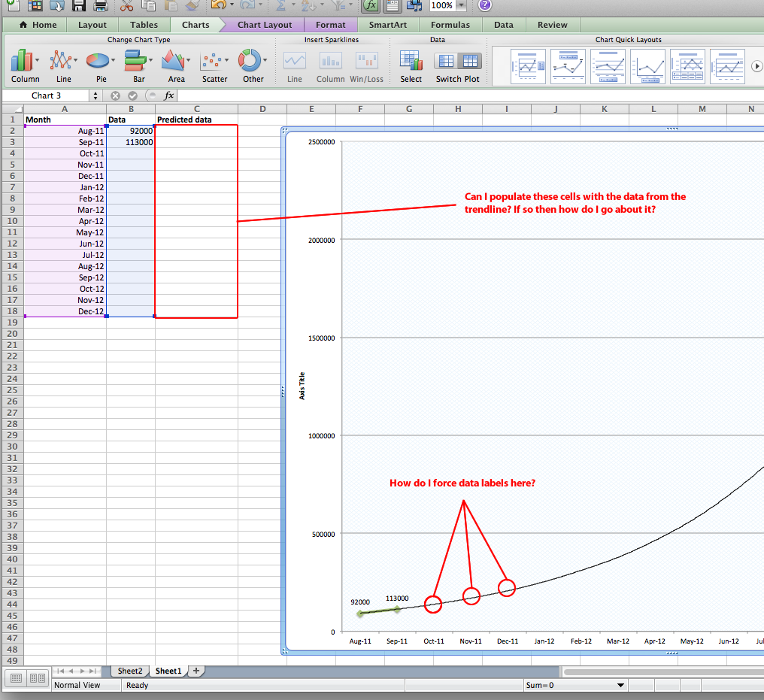The image size is (764, 700).
Task: Go to last sheet navigation arrow
Action: (x=92, y=671)
